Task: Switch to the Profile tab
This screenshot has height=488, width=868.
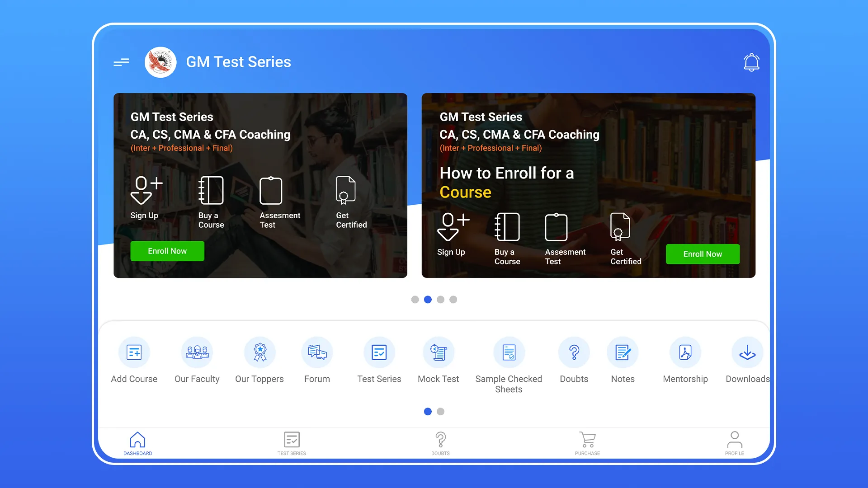Action: [x=735, y=443]
